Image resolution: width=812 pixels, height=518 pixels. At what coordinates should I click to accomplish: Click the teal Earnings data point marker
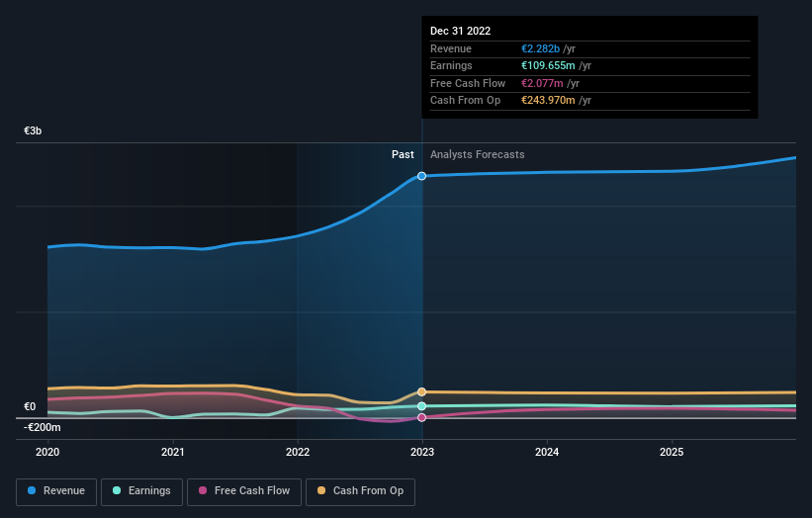[x=421, y=406]
